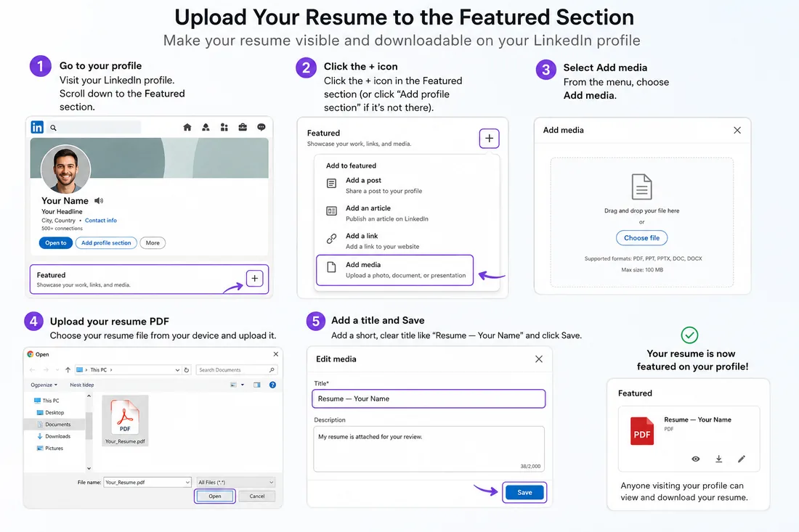Expand the This PC address bar dropdown
Screen dimensions: 799x532
point(177,370)
